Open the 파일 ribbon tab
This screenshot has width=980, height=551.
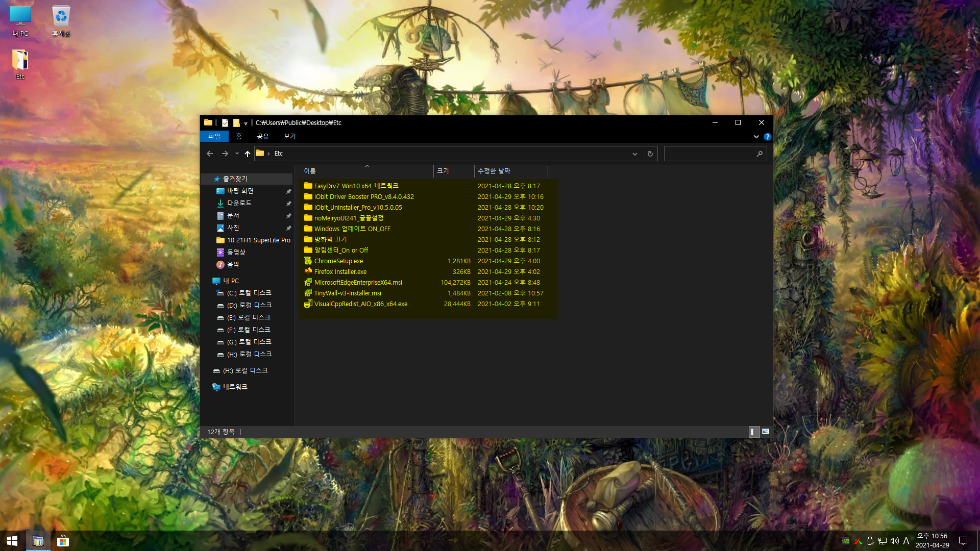[x=214, y=136]
